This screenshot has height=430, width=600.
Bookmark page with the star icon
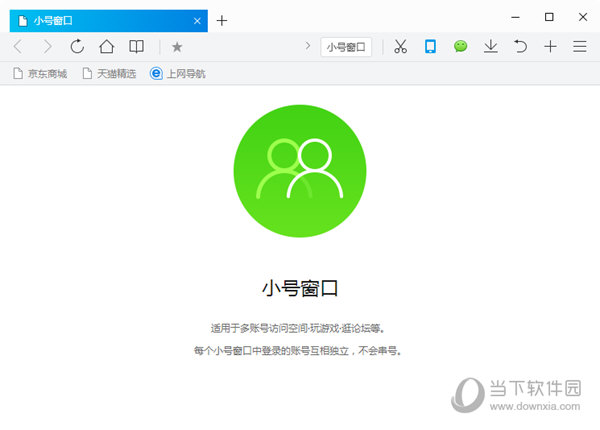coord(177,47)
